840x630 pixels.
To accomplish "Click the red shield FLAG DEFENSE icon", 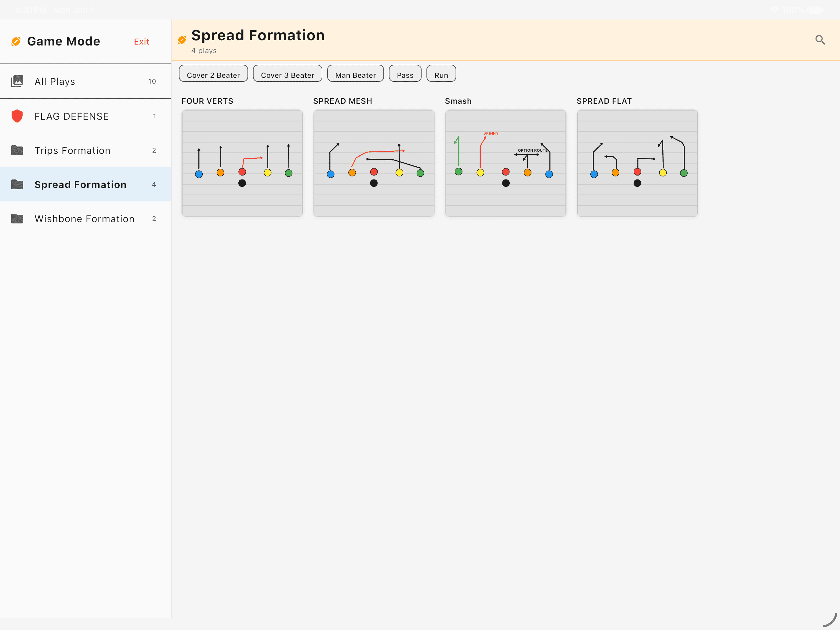I will (x=17, y=116).
